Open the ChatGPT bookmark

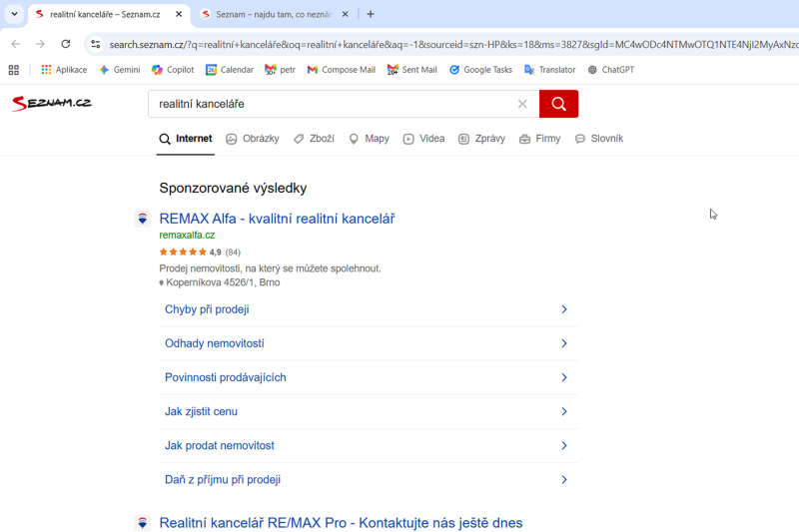[x=610, y=70]
